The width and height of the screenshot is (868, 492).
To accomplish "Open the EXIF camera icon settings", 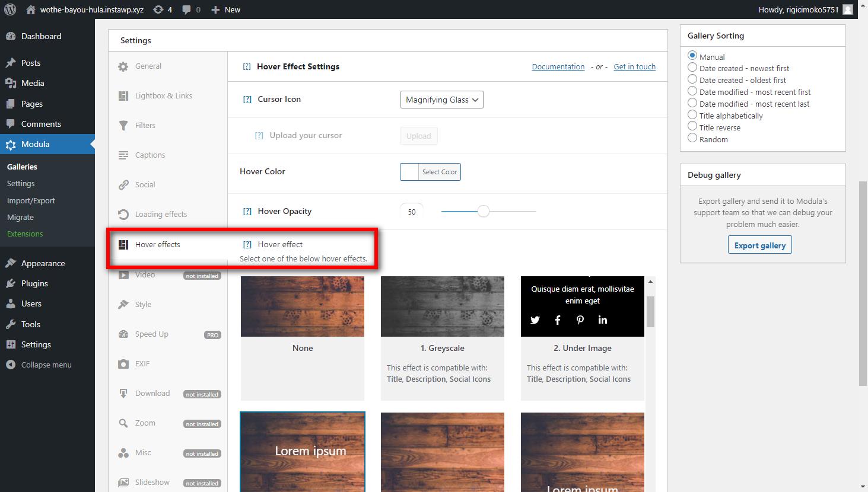I will [x=123, y=363].
